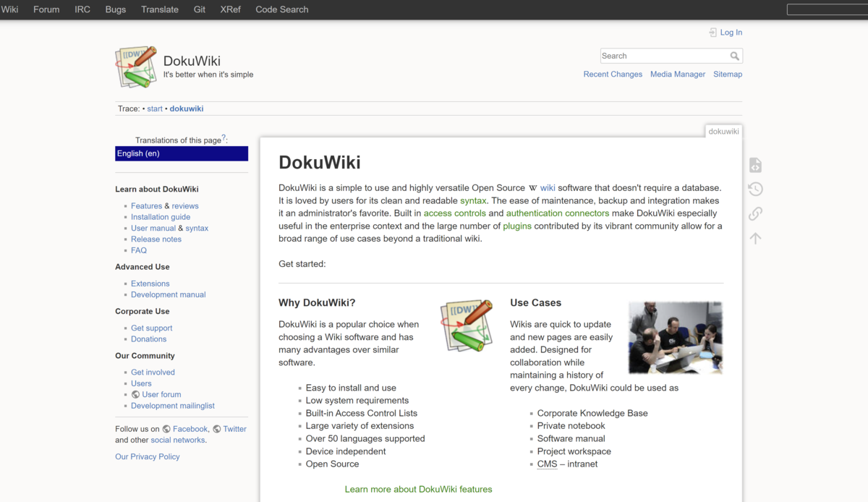Click the dokuwiki page ID tab label
Screen dimensions: 868x502
(x=723, y=132)
